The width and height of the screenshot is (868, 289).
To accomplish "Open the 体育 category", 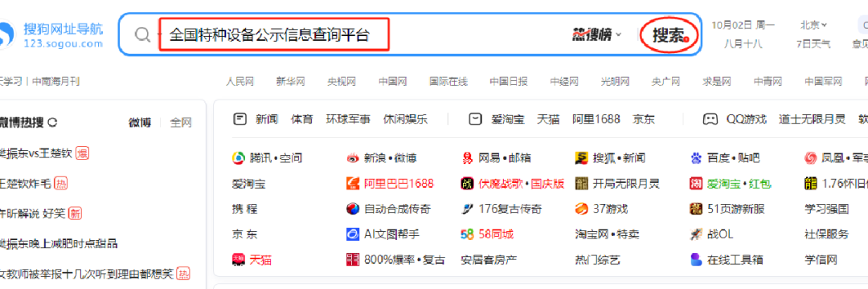I will [x=302, y=119].
